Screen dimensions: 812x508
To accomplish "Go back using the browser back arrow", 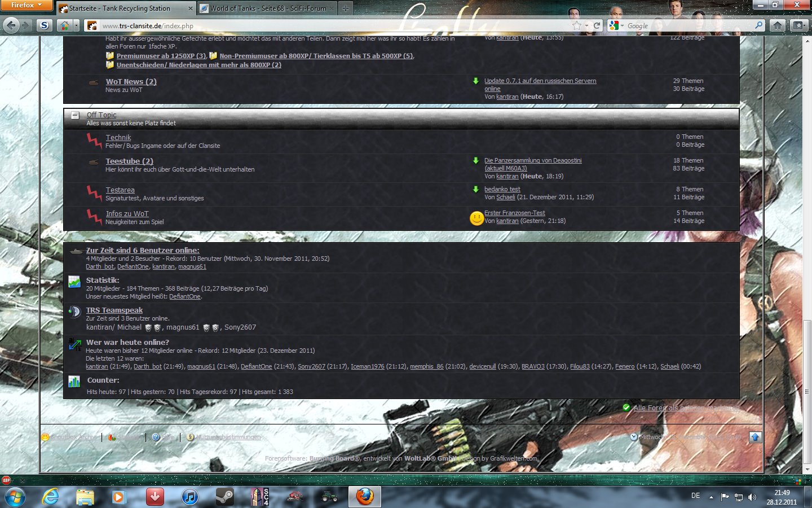I will [11, 25].
